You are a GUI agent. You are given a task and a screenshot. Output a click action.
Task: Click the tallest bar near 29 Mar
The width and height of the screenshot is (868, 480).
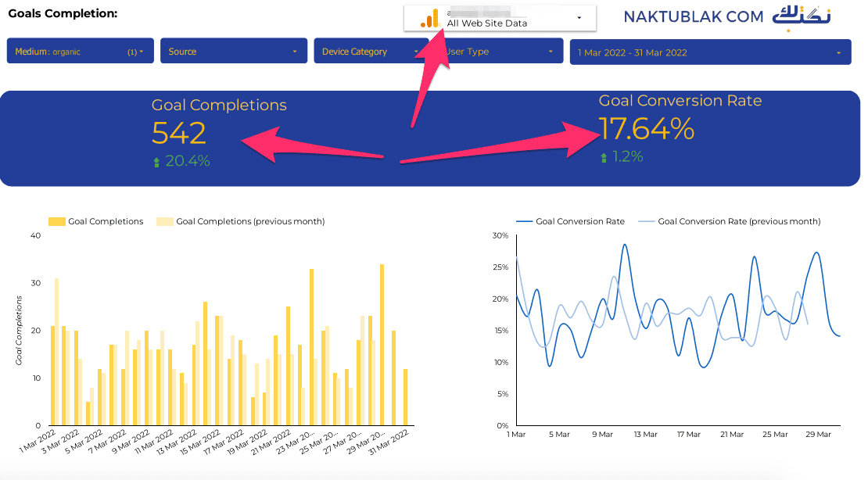pos(382,344)
